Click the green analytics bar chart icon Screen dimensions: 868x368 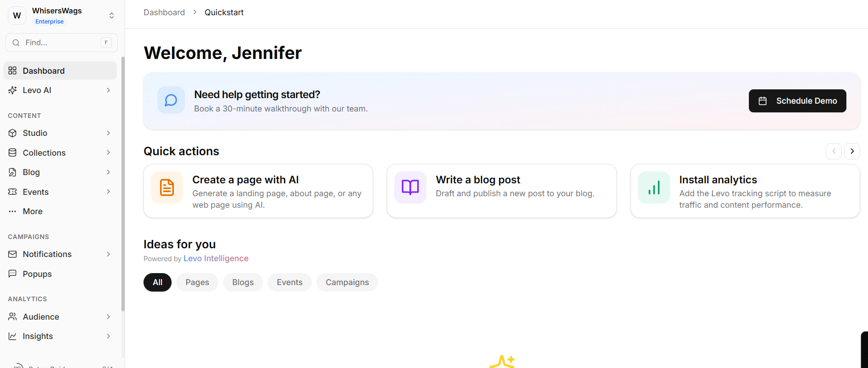tap(654, 187)
